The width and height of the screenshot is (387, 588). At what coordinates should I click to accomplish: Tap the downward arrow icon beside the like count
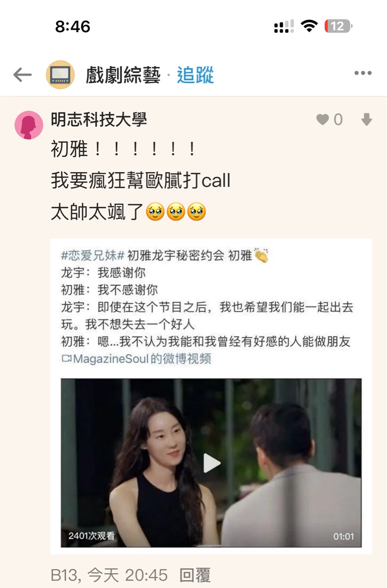point(366,120)
